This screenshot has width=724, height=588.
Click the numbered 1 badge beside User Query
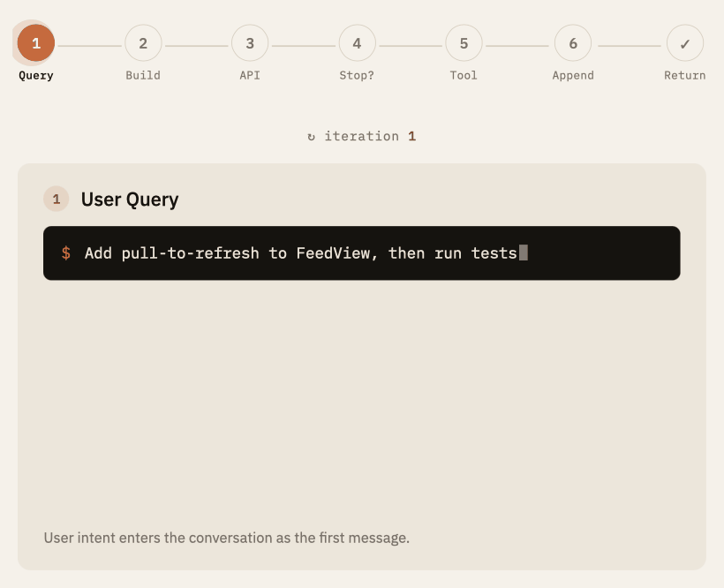(x=57, y=199)
